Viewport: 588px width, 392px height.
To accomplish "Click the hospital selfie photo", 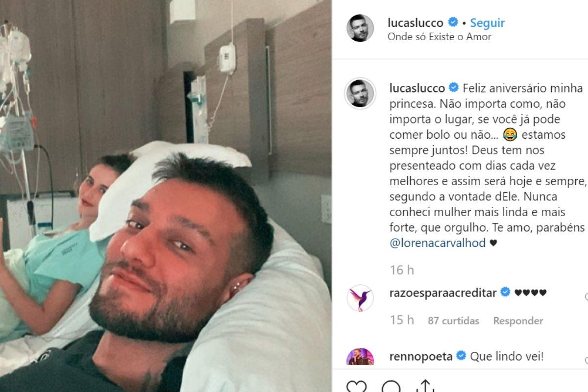I will (x=166, y=196).
